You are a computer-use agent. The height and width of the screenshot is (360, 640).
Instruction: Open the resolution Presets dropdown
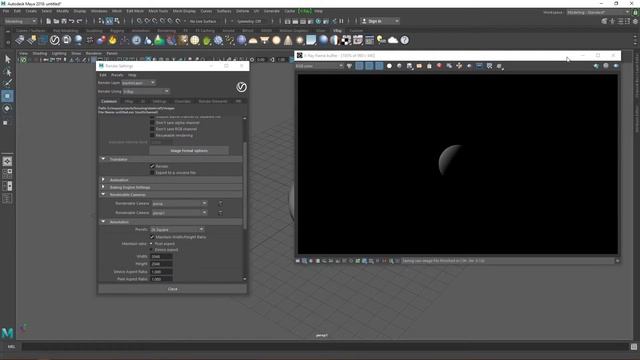177,229
